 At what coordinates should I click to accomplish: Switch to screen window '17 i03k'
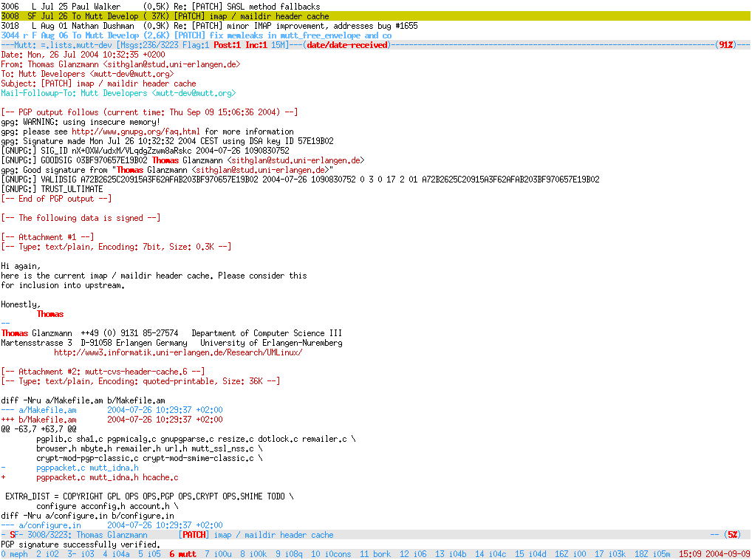[x=610, y=554]
